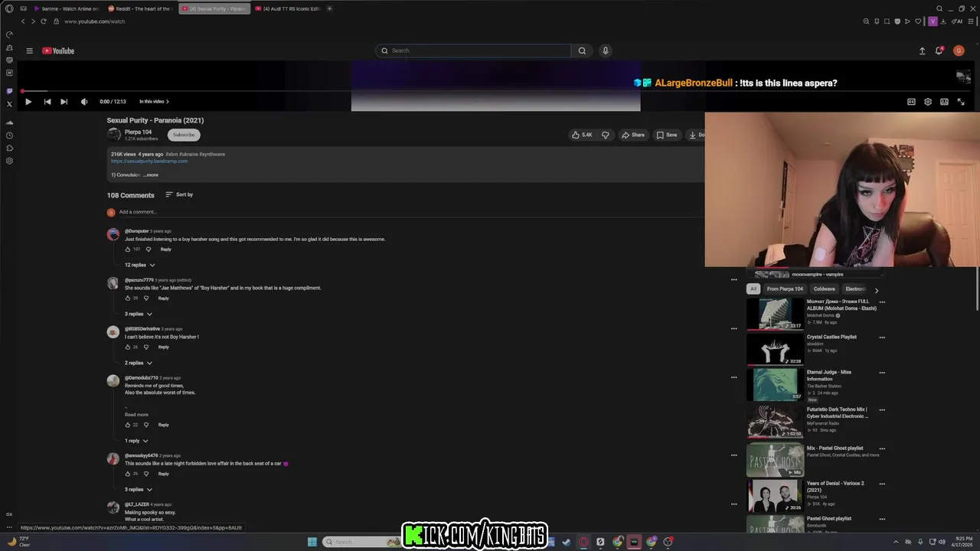Select the 'All' filter chip
The image size is (980, 551).
click(x=753, y=289)
